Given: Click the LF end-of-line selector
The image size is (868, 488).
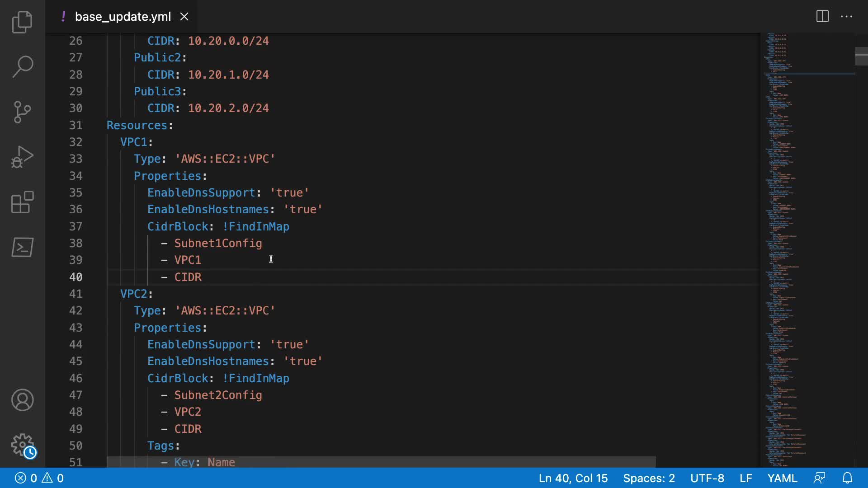Looking at the screenshot, I should click(x=745, y=478).
